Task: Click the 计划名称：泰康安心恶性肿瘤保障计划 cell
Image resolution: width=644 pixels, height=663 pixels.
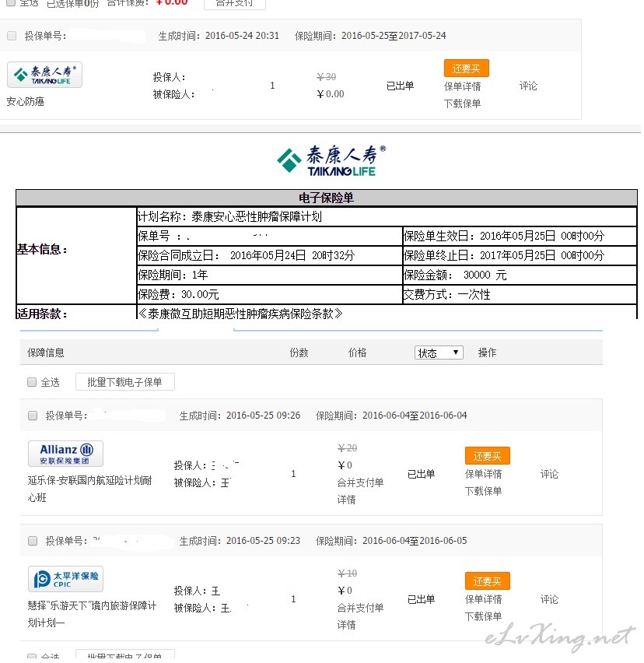Action: tap(387, 217)
